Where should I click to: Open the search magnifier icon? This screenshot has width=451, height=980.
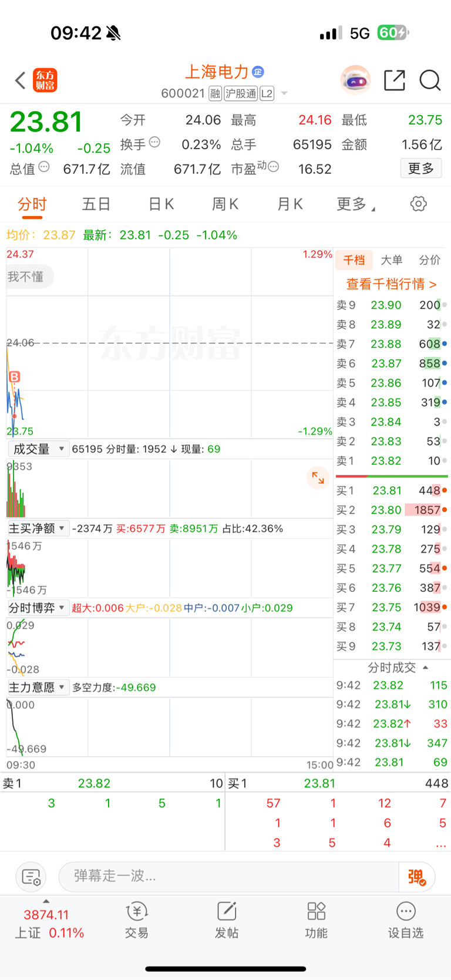(x=430, y=80)
